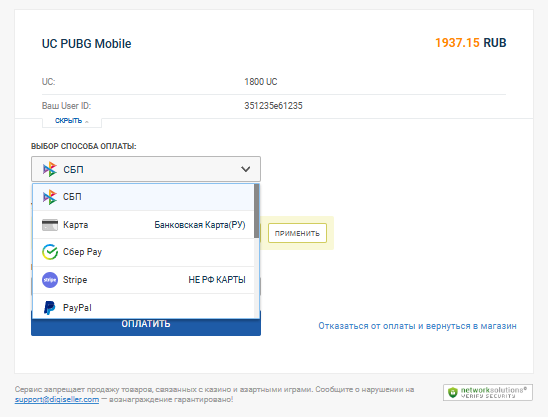The image size is (548, 417).
Task: Click the chevron arrow of payment method dropdown
Action: coord(246,169)
